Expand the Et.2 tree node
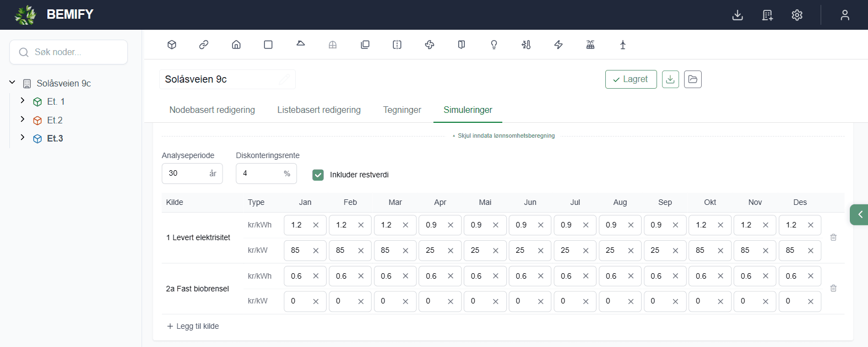The height and width of the screenshot is (347, 868). pos(23,120)
